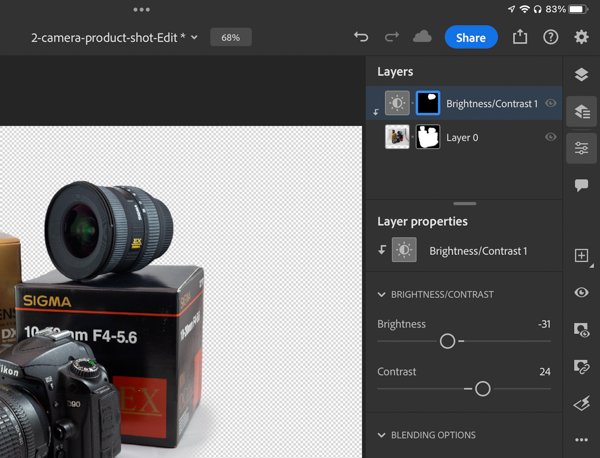This screenshot has width=600, height=458.
Task: Open the export/upload icon
Action: [520, 37]
